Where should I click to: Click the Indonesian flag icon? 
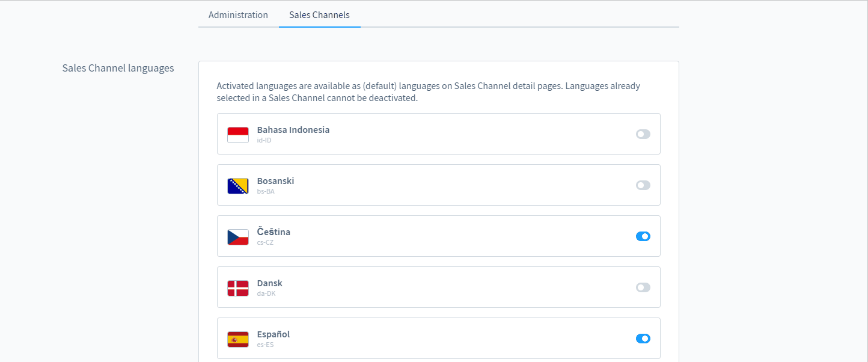point(238,135)
